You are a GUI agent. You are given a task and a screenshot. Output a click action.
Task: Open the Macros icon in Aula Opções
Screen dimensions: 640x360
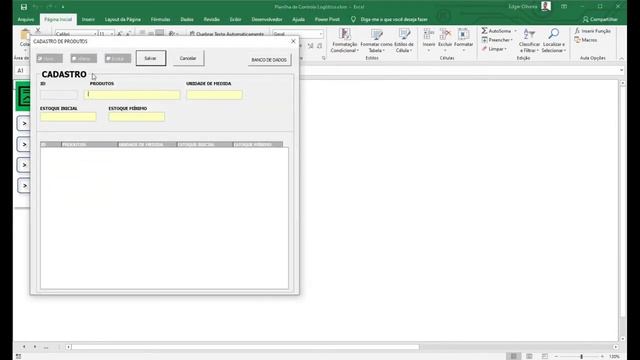pyautogui.click(x=577, y=40)
